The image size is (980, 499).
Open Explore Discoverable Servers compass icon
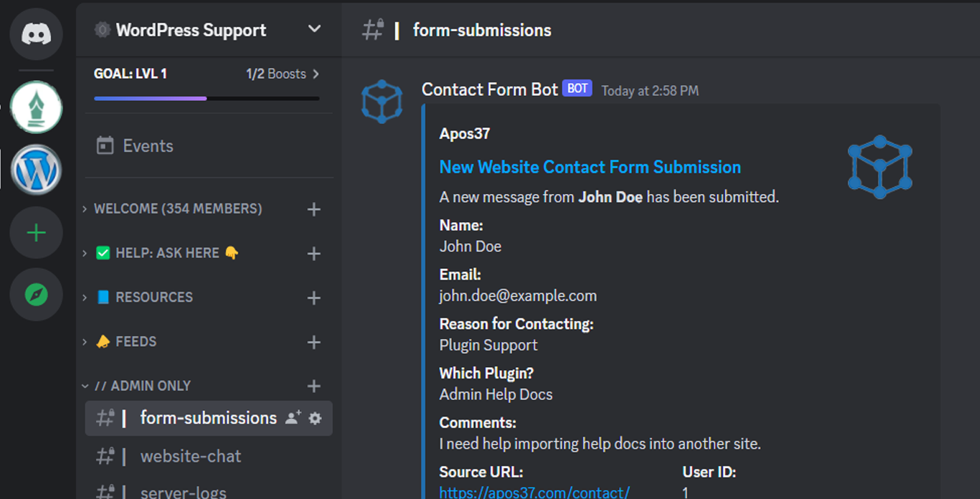click(36, 294)
